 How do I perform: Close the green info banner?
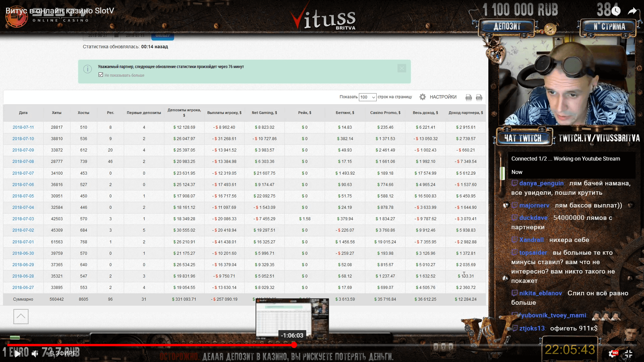[x=402, y=68]
